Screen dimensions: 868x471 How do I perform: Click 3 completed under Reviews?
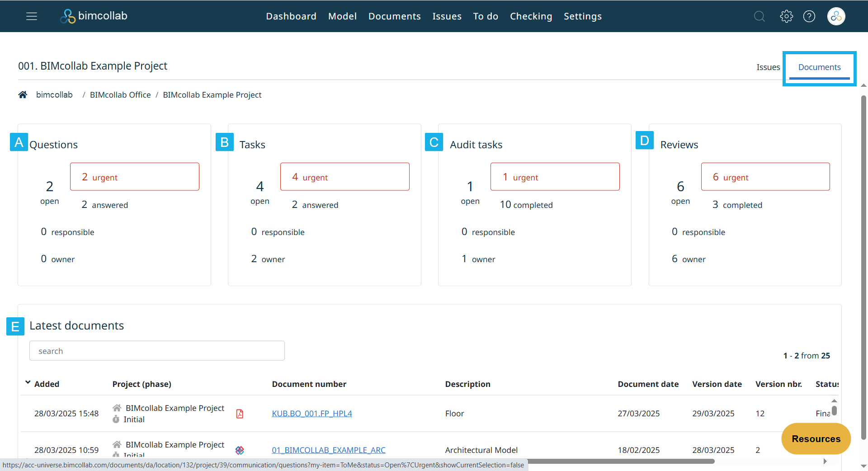tap(737, 205)
